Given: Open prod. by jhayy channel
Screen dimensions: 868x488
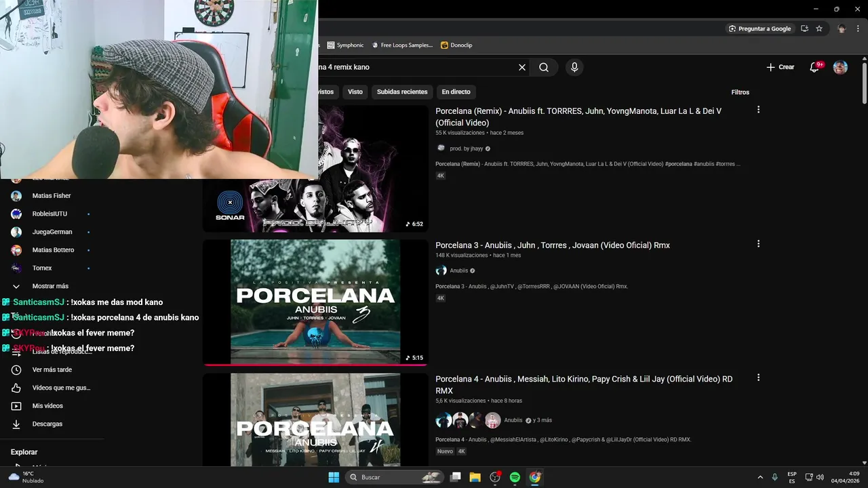Looking at the screenshot, I should coord(466,148).
